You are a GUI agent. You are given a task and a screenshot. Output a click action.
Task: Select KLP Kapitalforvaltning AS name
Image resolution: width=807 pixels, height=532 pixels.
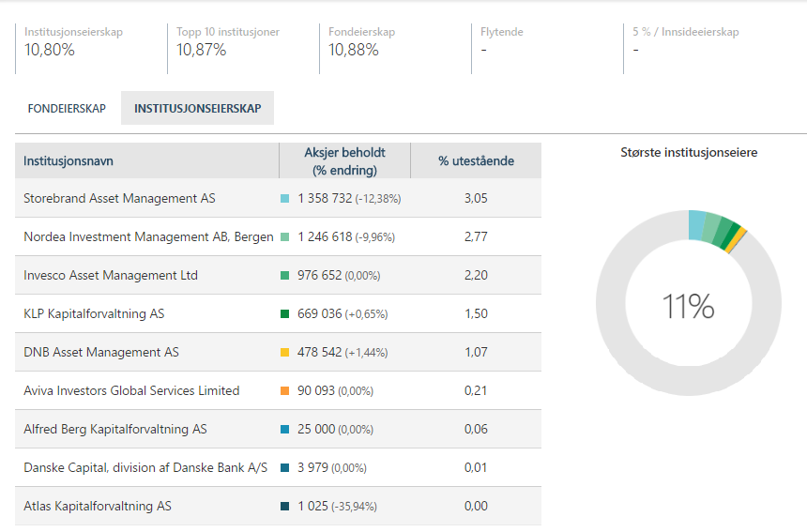coord(94,313)
